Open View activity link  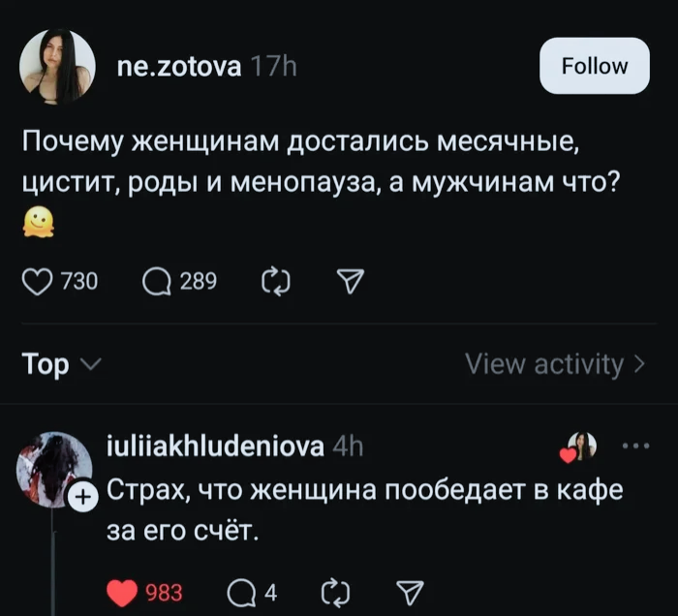(x=554, y=364)
